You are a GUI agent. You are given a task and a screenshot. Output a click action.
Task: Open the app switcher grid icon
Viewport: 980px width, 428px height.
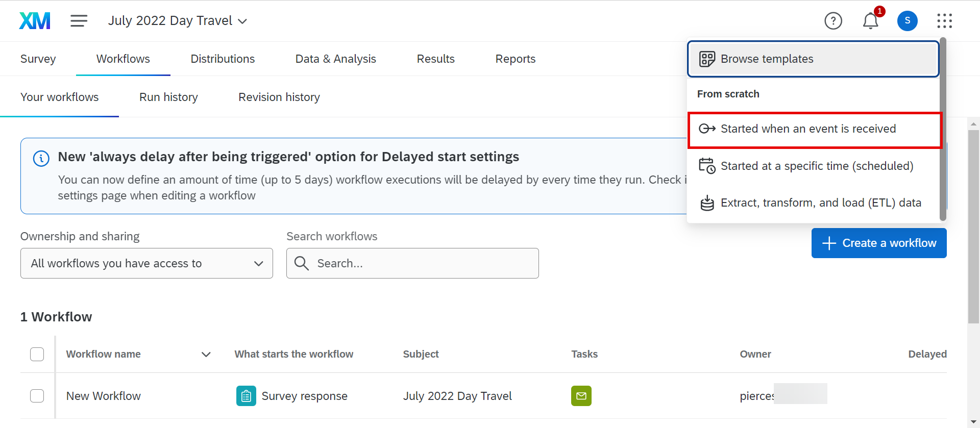[x=944, y=21]
